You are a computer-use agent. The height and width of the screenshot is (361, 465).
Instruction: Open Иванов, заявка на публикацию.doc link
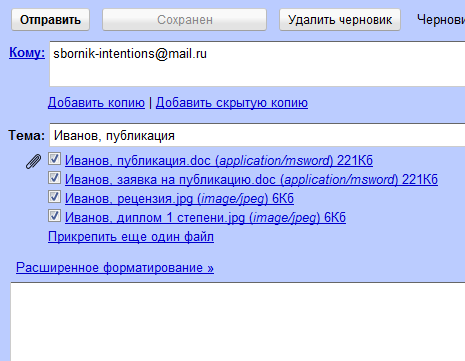[x=251, y=180]
